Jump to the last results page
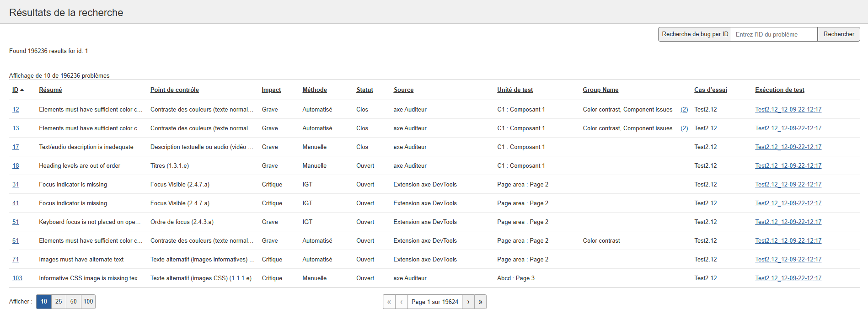Image resolution: width=868 pixels, height=325 pixels. [x=480, y=302]
